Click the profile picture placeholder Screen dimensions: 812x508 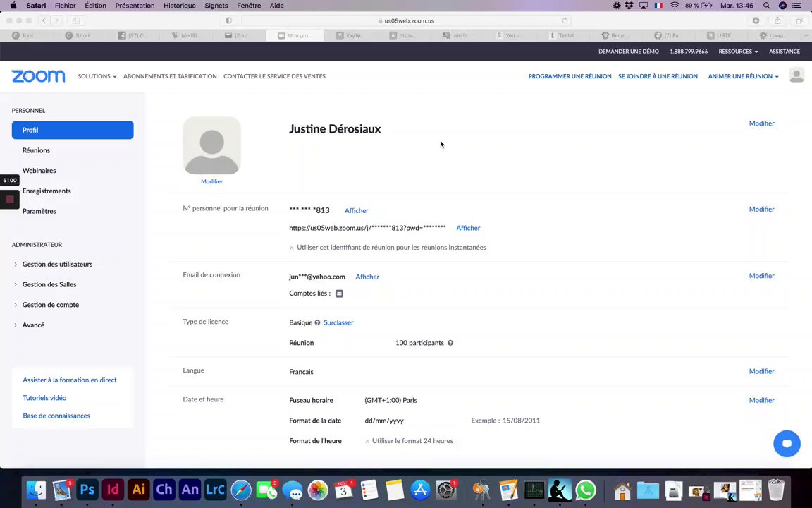(211, 145)
